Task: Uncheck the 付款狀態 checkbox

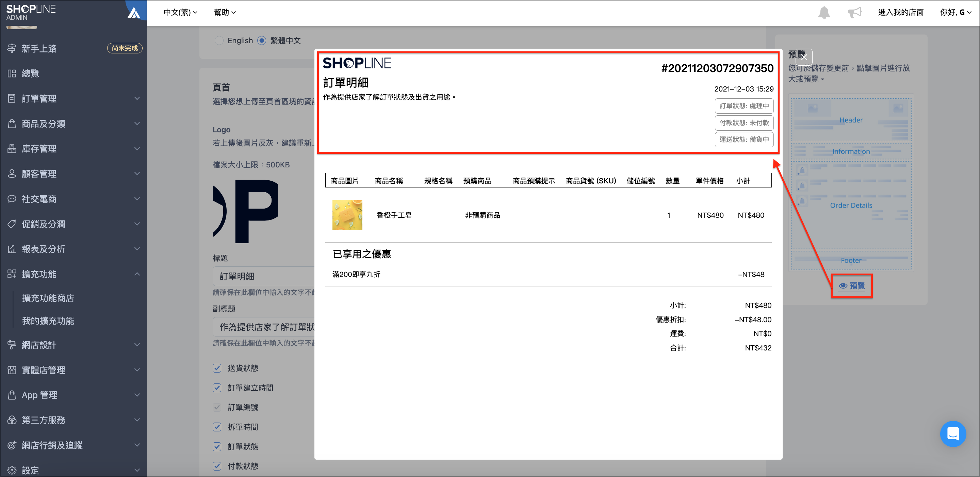Action: (x=217, y=466)
